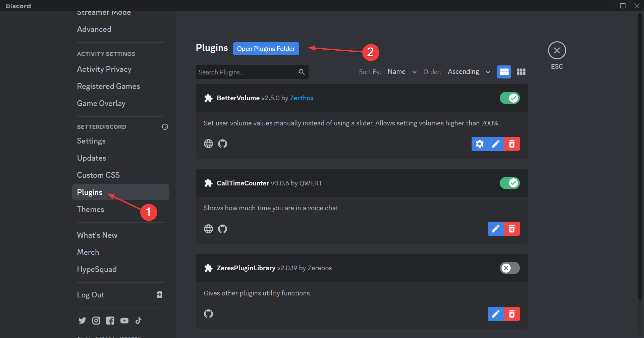Open Discord Facebook link icon
Viewport: 644px width, 338px height.
point(110,321)
